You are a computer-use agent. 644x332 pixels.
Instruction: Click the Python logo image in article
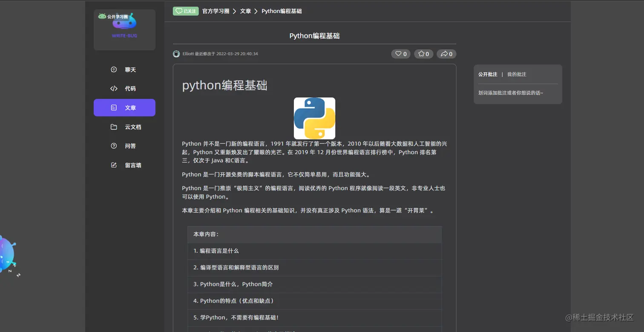pyautogui.click(x=314, y=118)
